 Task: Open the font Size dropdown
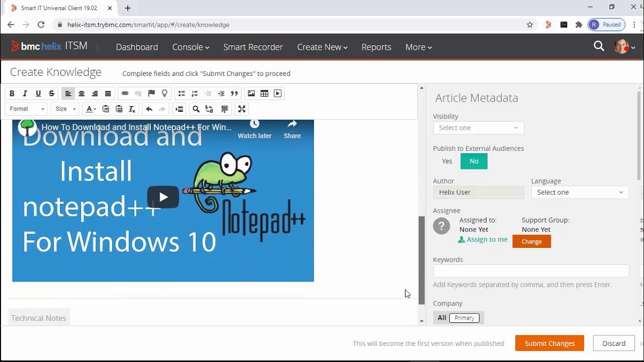coord(66,109)
